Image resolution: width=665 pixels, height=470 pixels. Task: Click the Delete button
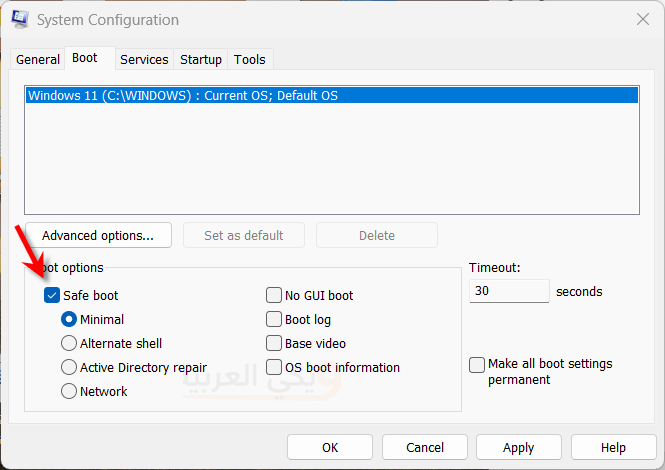[377, 235]
